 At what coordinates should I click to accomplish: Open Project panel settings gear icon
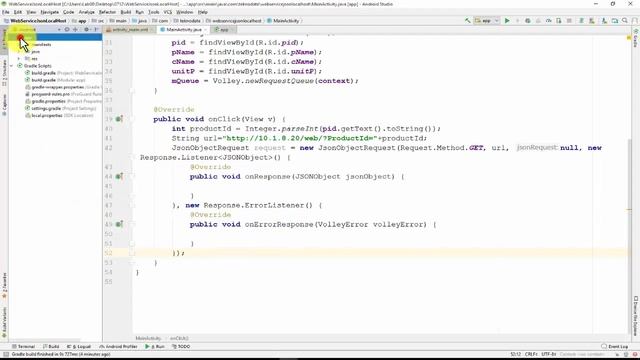86,29
